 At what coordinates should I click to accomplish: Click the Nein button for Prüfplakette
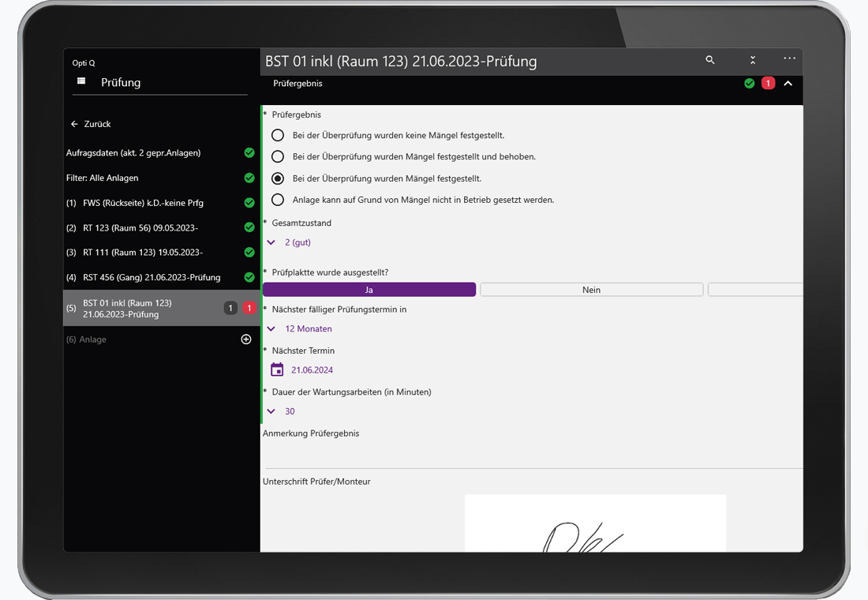(x=591, y=290)
